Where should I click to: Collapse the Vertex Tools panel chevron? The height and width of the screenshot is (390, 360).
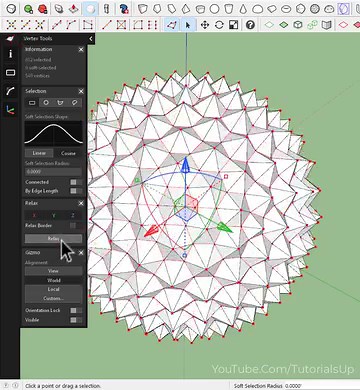click(x=91, y=39)
